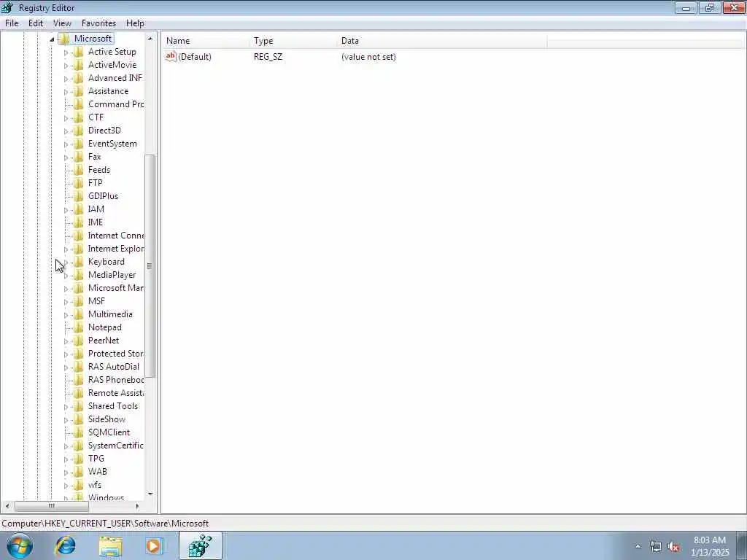This screenshot has height=560, width=747.
Task: Click the Data column header
Action: click(x=441, y=41)
